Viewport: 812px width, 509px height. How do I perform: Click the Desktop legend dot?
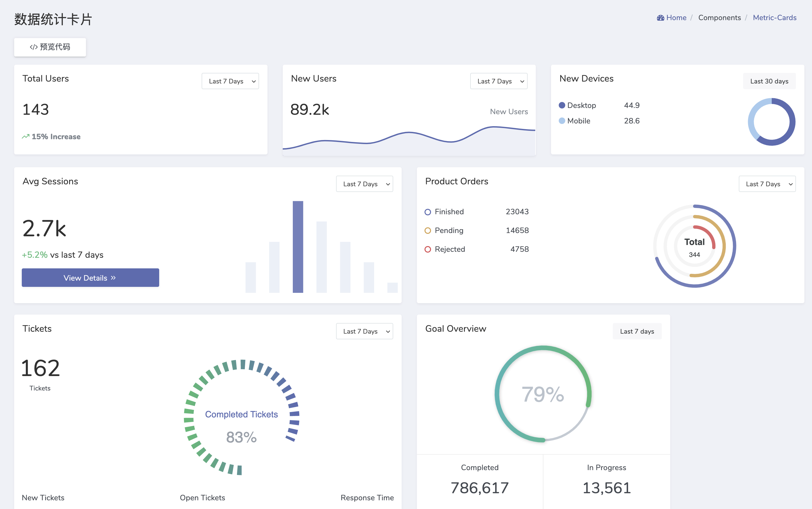tap(562, 105)
